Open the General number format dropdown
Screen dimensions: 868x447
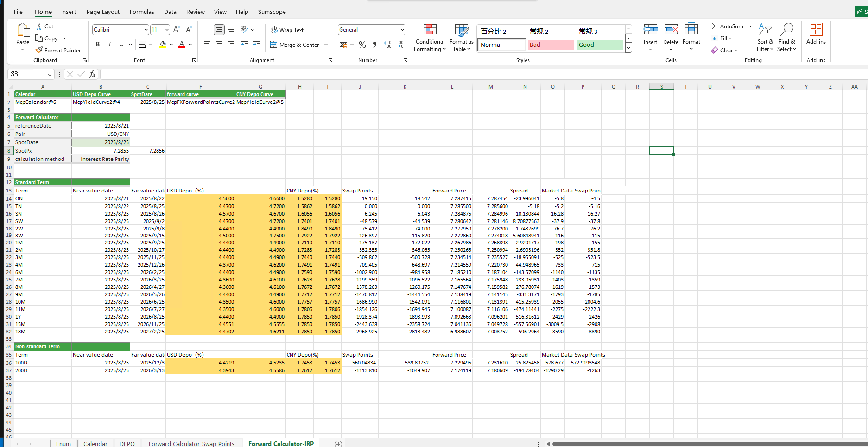pos(402,30)
